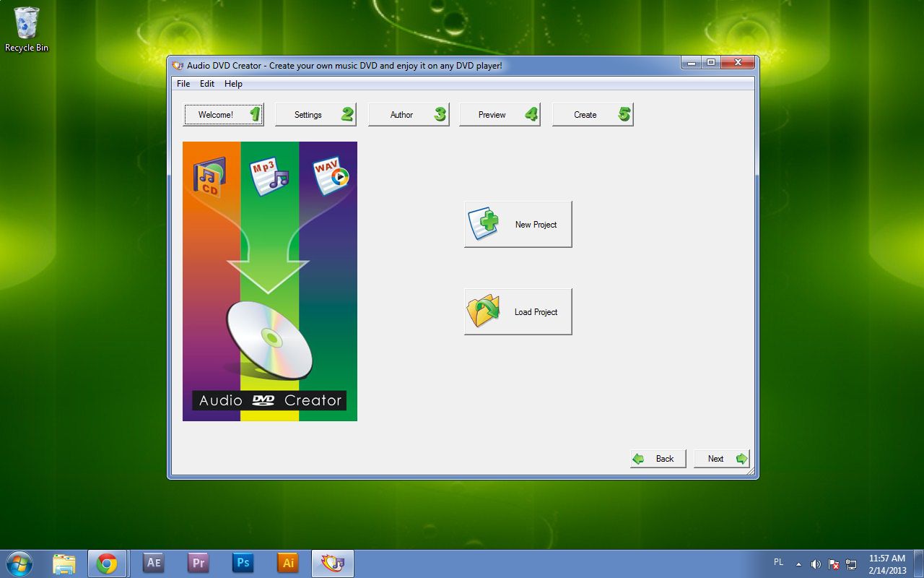The image size is (924, 578).
Task: Select the Create step 5 tab
Action: [x=593, y=114]
